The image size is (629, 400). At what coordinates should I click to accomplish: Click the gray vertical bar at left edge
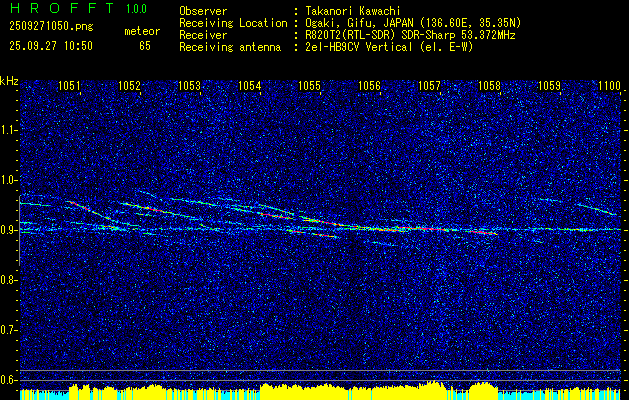tap(19, 230)
